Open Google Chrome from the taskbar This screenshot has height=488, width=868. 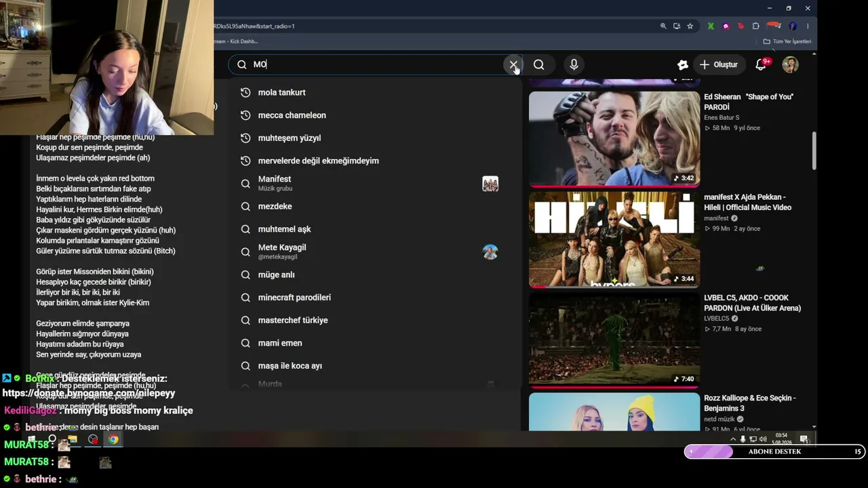tap(113, 439)
